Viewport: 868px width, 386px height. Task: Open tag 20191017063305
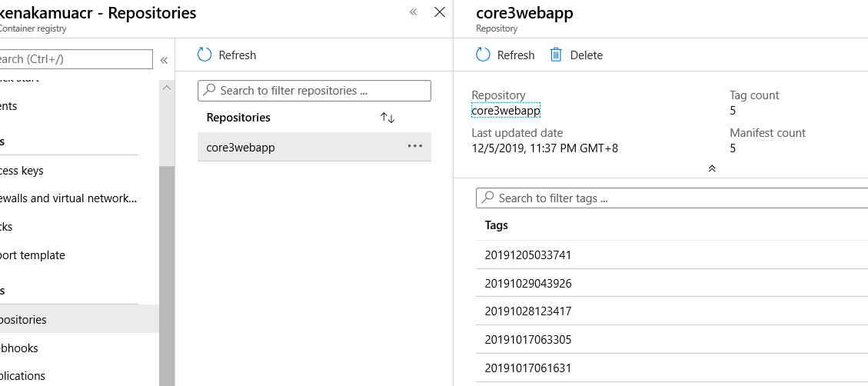tap(528, 340)
